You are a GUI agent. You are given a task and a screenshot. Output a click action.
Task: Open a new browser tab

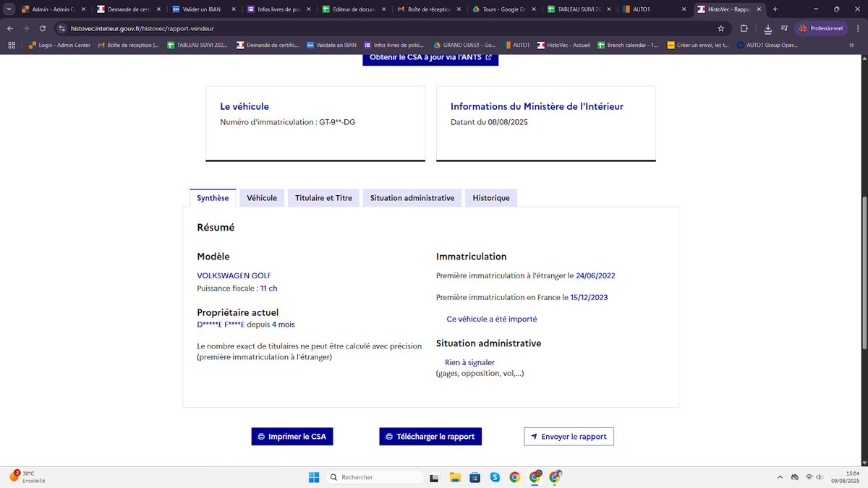775,9
